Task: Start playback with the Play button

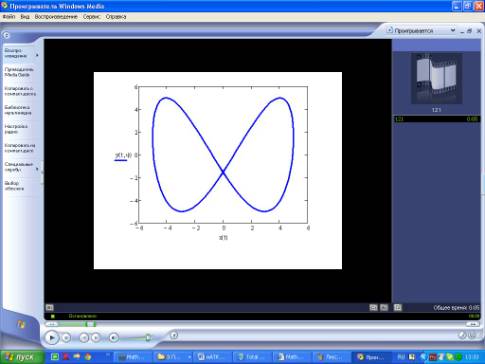Action: pos(52,338)
